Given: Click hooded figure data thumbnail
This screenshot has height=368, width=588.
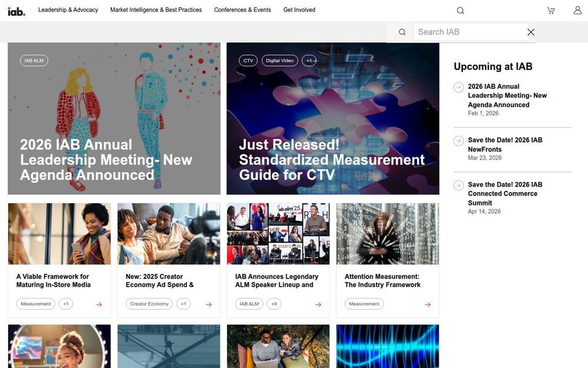Looking at the screenshot, I should [x=387, y=234].
